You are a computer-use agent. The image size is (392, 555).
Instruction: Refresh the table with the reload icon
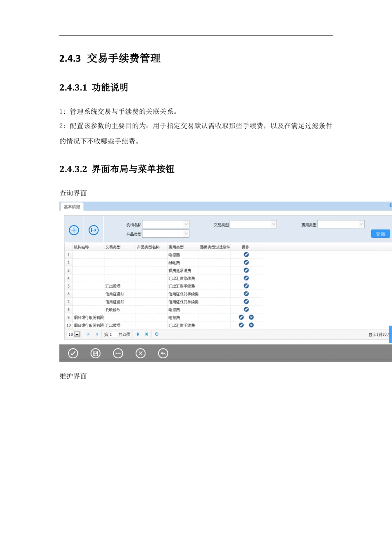[x=157, y=334]
